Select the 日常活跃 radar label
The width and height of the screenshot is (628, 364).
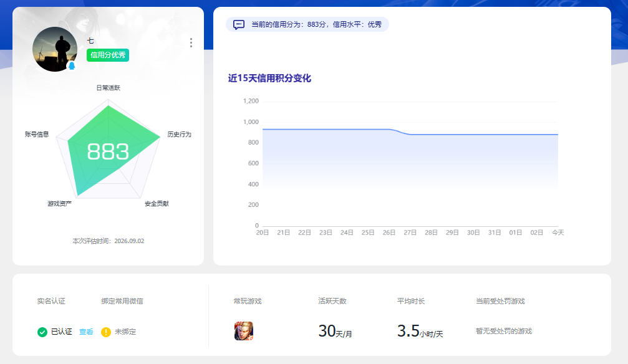tap(108, 88)
